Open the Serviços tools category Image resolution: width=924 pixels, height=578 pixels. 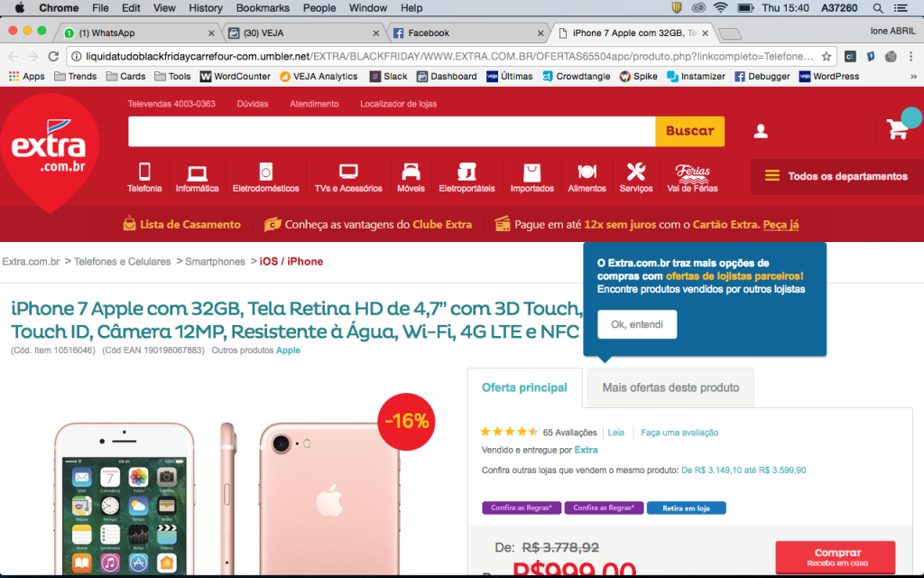[x=636, y=178]
